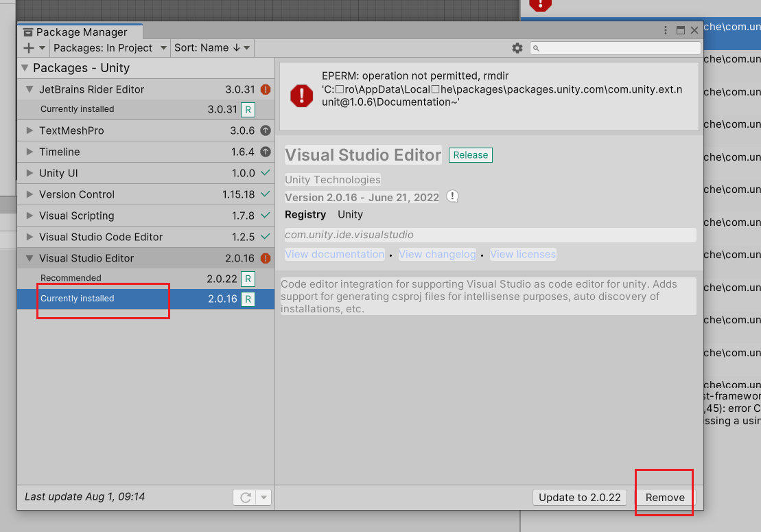Click the refresh packages button
This screenshot has width=761, height=532.
[x=246, y=498]
